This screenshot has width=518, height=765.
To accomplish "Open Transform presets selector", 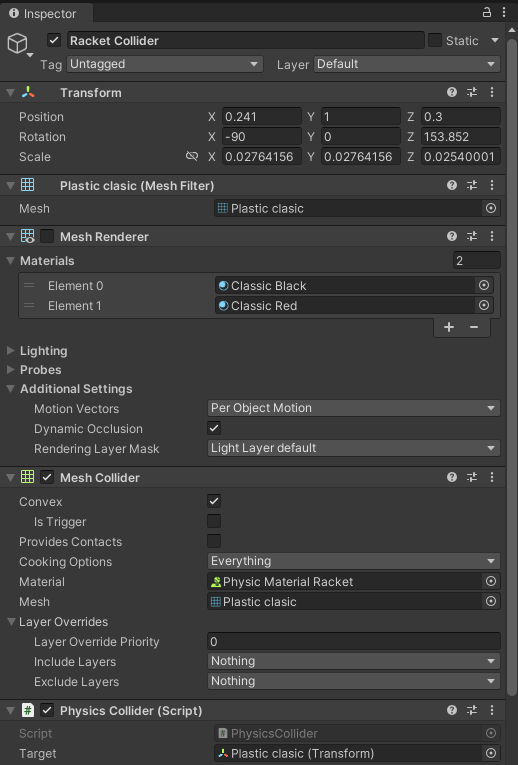I will 472,92.
